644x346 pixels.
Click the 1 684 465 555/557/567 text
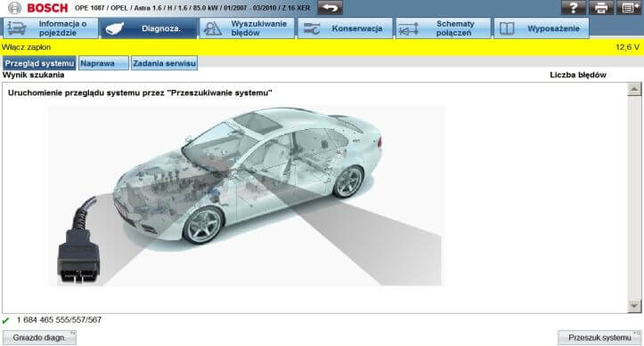point(59,320)
